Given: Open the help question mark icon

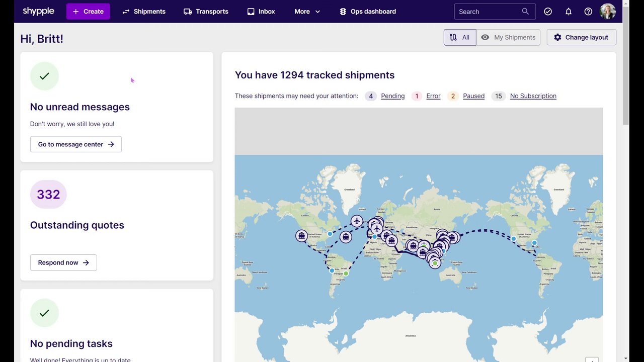Looking at the screenshot, I should coord(588,12).
